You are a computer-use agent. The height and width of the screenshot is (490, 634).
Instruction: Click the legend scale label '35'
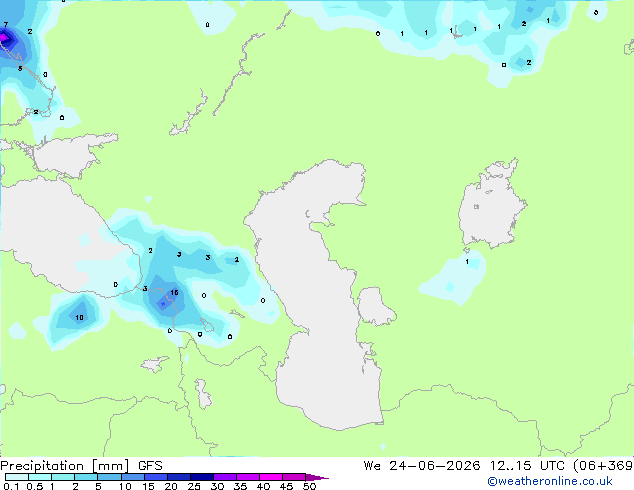[240, 486]
